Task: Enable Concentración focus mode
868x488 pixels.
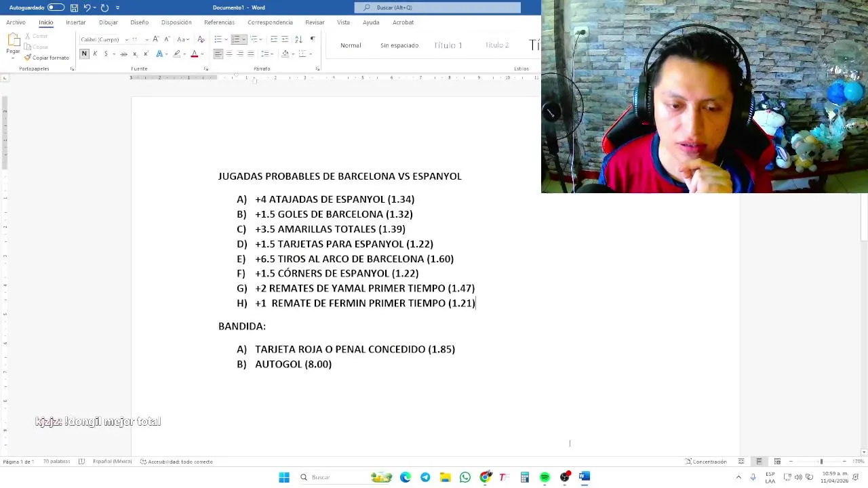Action: point(705,462)
